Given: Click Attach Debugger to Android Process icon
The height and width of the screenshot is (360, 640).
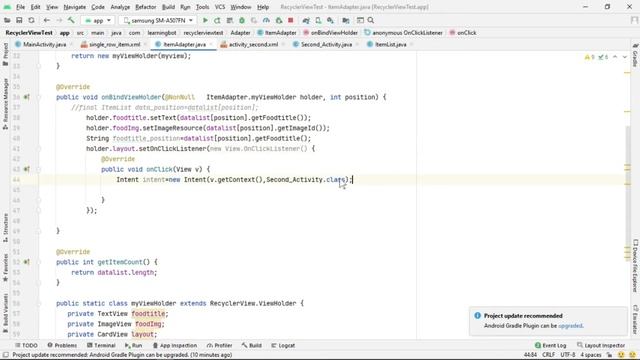Looking at the screenshot, I should click(279, 20).
